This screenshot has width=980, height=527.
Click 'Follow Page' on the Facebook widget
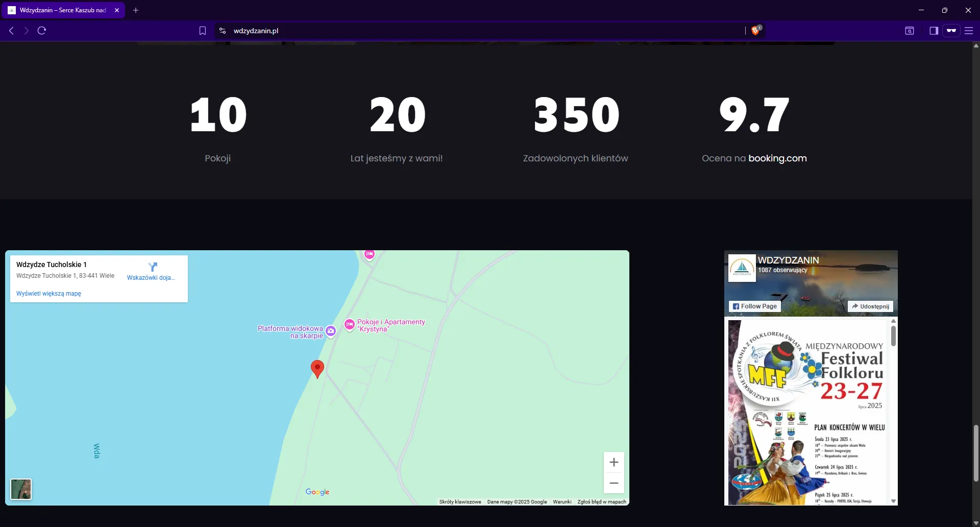(x=755, y=306)
